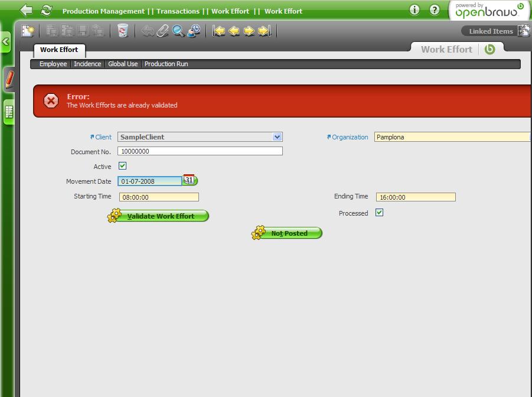532x397 pixels.
Task: Refresh the window with the refresh icon
Action: (x=47, y=10)
